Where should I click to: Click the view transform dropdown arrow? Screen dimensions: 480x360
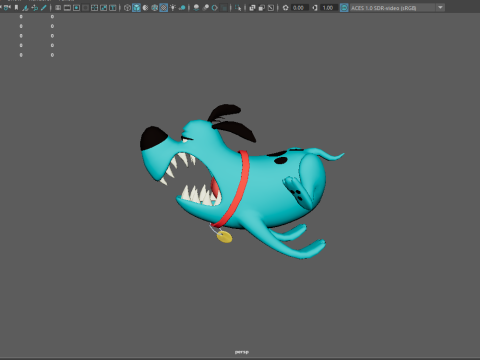[440, 8]
